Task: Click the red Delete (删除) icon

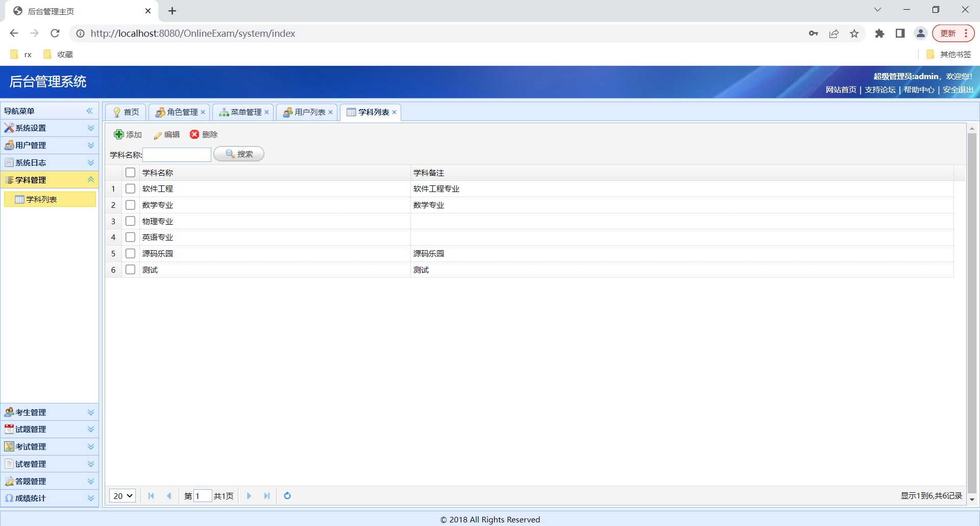Action: [x=194, y=134]
